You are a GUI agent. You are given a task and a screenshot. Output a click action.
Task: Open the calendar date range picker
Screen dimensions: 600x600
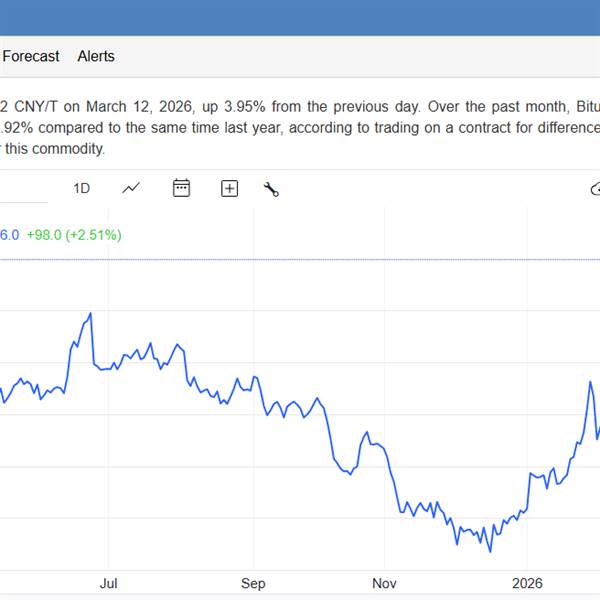coord(181,188)
